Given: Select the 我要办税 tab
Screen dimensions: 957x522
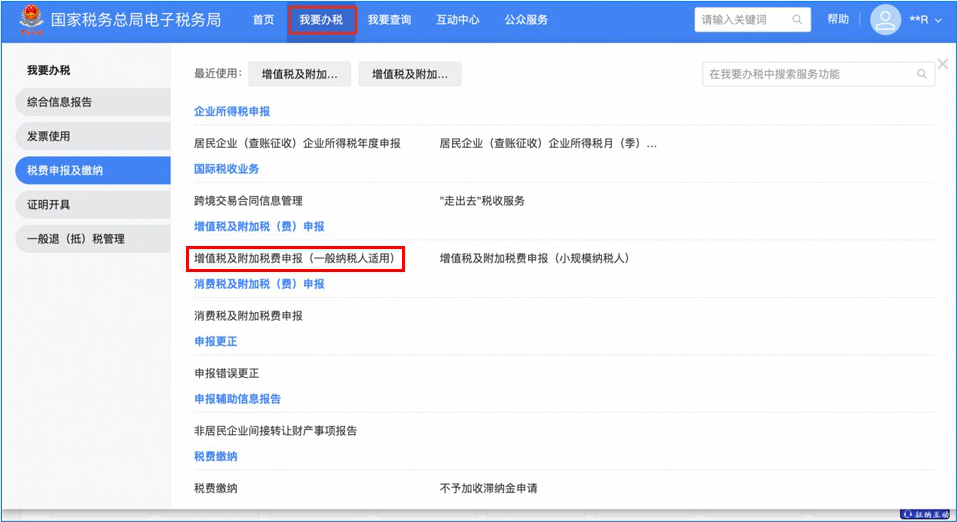Looking at the screenshot, I should [321, 20].
